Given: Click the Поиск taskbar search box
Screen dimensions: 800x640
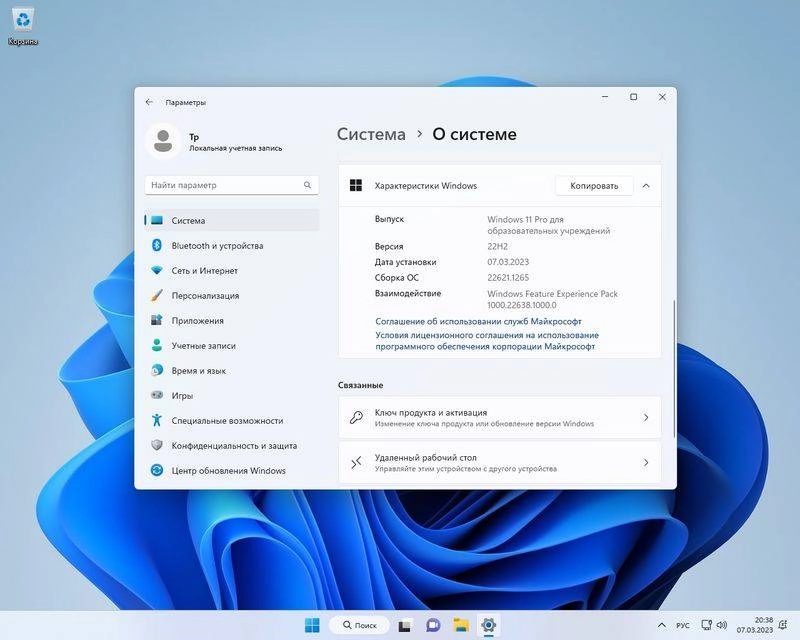Looking at the screenshot, I should [359, 625].
